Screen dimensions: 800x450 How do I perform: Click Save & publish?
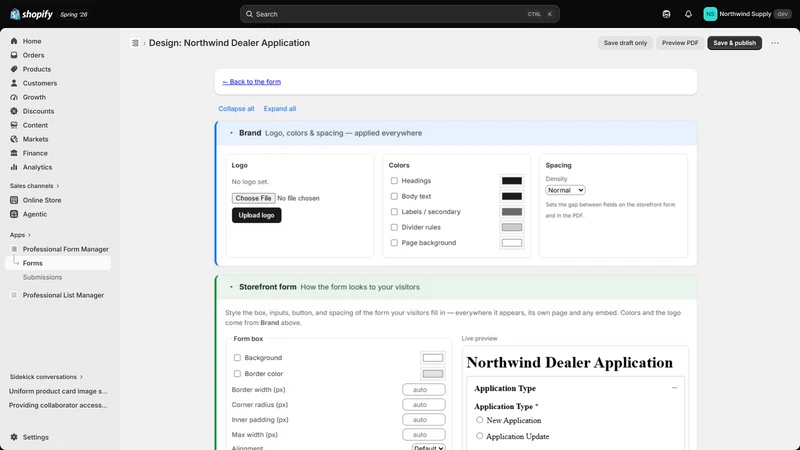coord(734,43)
